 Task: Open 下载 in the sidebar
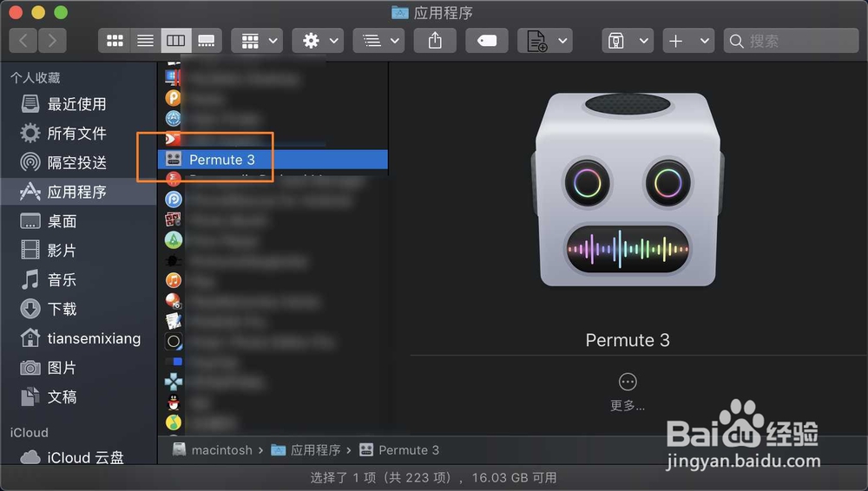pyautogui.click(x=79, y=309)
